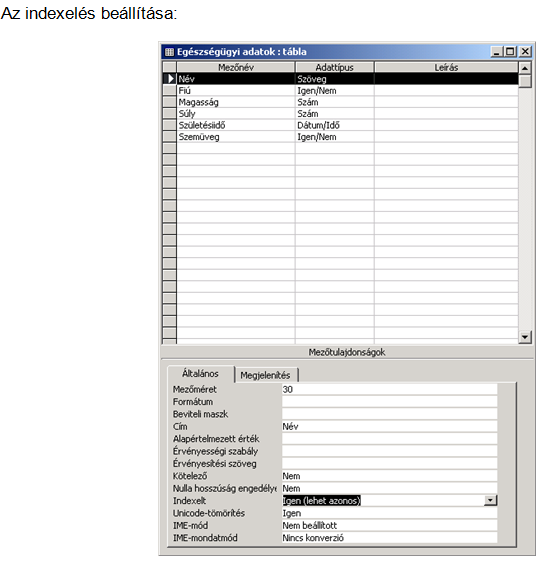Click Igen/Nem data type of Szemüveg
Image resolution: width=551 pixels, height=566 pixels.
[335, 136]
